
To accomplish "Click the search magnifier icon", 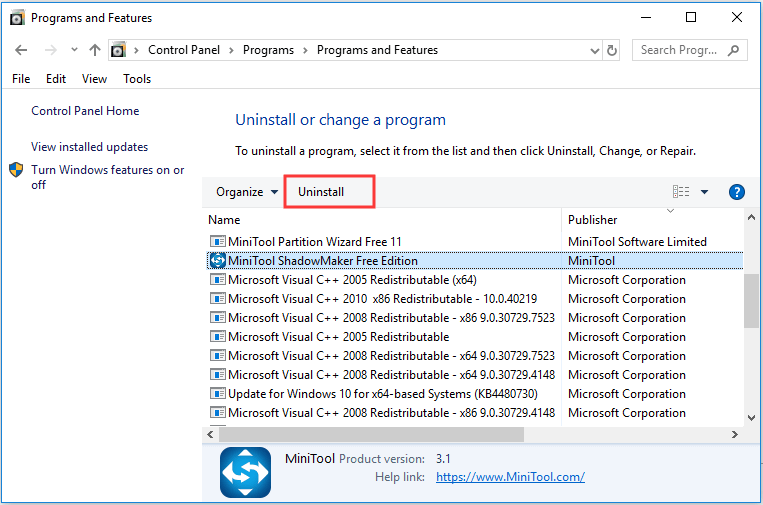I will tap(733, 50).
